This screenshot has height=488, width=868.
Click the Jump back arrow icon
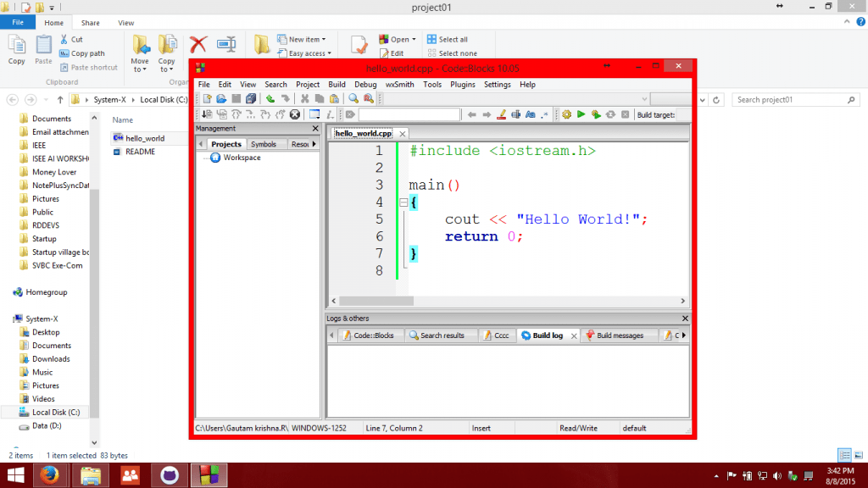471,114
